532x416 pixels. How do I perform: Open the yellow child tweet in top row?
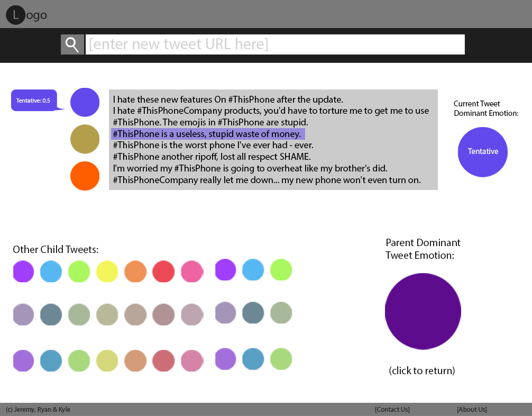(x=107, y=272)
